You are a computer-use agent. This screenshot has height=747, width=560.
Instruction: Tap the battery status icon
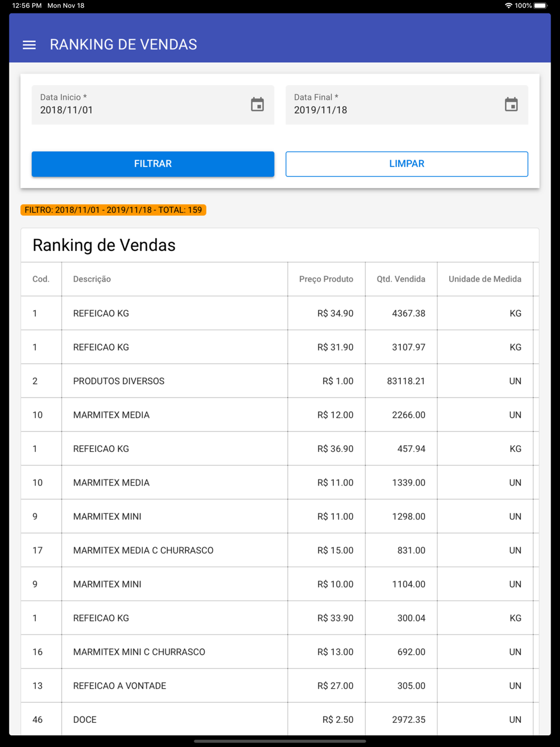click(540, 6)
